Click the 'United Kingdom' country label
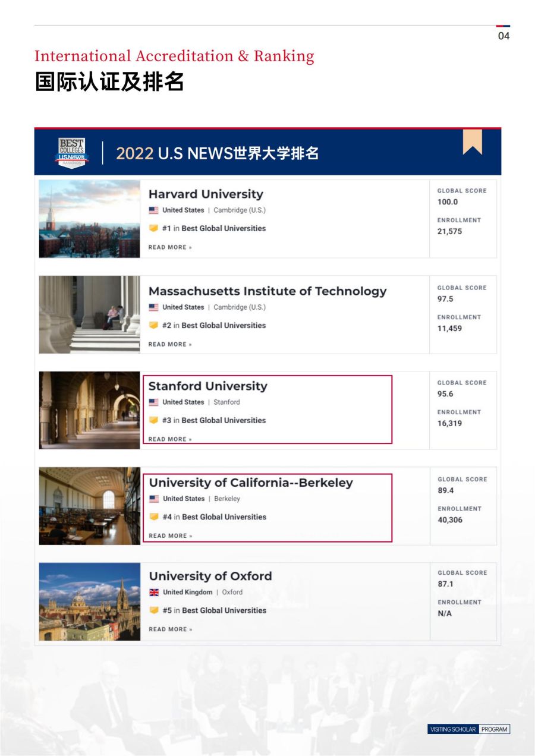The height and width of the screenshot is (756, 535). tap(188, 593)
